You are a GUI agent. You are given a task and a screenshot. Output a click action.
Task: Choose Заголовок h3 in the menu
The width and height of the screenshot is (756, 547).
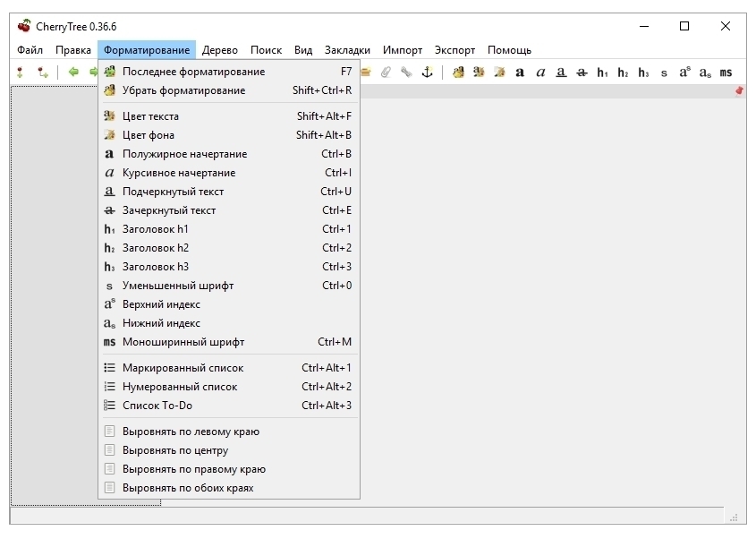click(228, 267)
